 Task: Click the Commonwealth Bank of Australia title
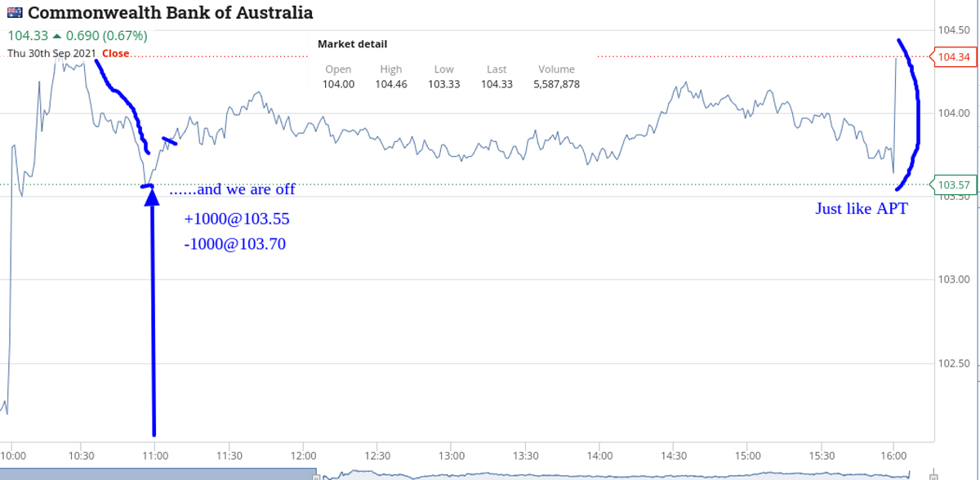[x=171, y=13]
